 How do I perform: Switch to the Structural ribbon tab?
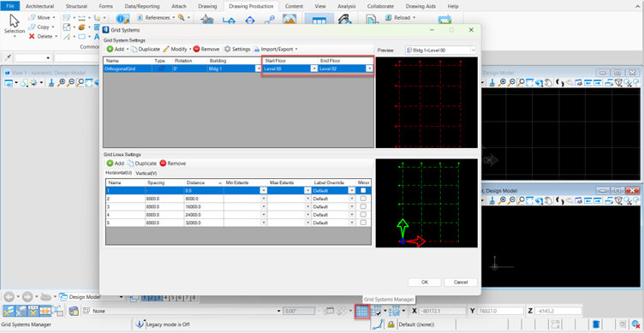(x=76, y=6)
